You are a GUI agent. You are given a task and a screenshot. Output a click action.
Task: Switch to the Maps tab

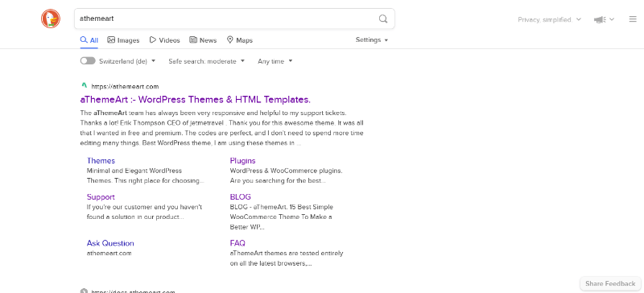(240, 40)
